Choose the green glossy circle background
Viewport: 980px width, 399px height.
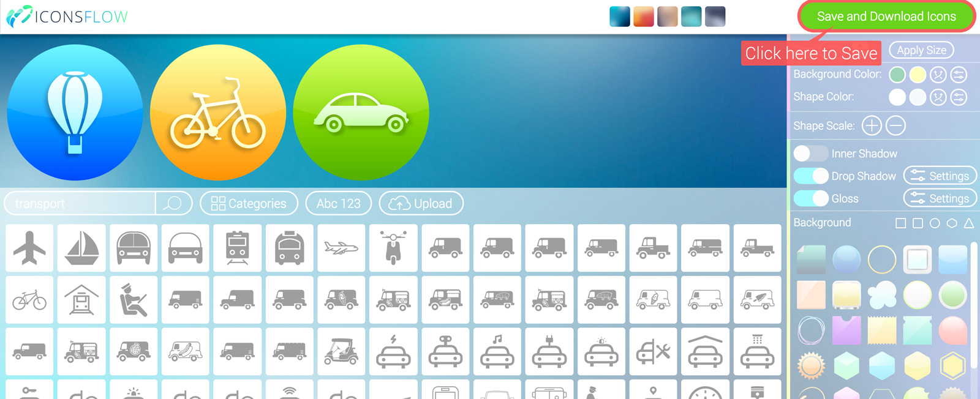[x=953, y=295]
